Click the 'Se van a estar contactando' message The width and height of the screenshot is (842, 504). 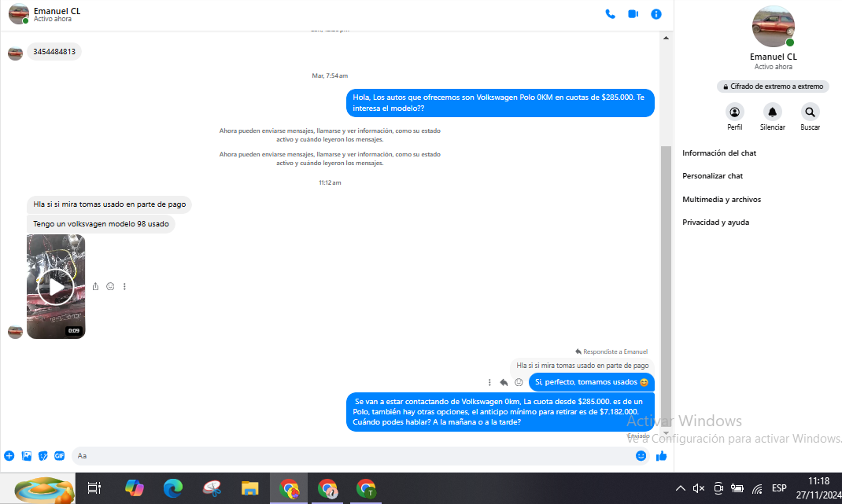point(500,412)
